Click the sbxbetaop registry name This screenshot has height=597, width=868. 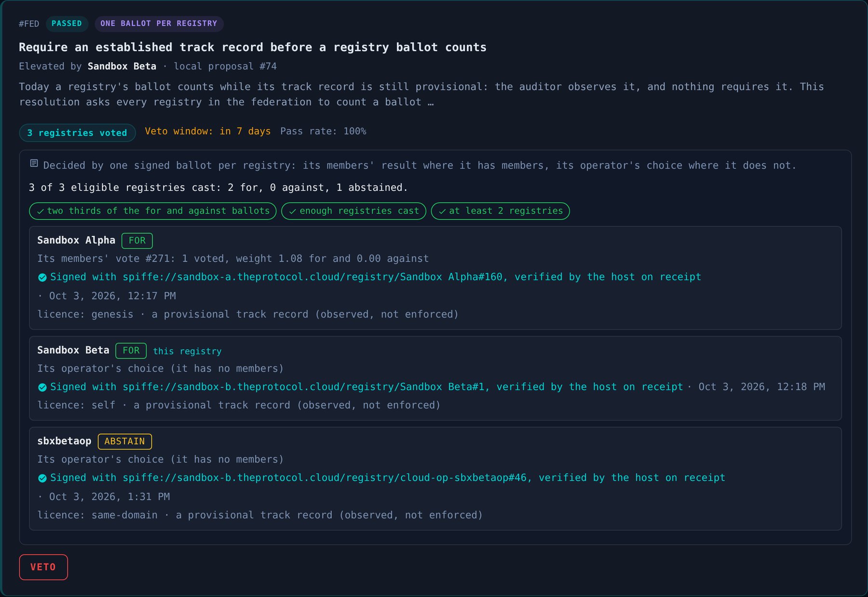[64, 441]
